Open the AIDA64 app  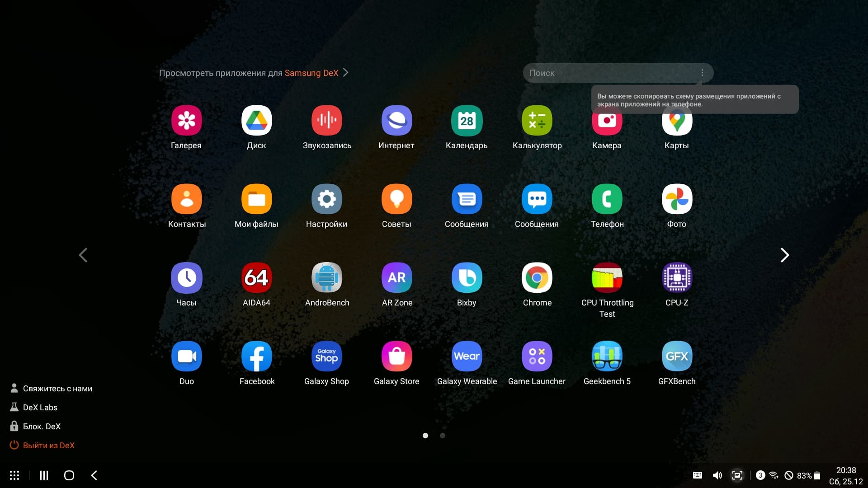pyautogui.click(x=256, y=278)
